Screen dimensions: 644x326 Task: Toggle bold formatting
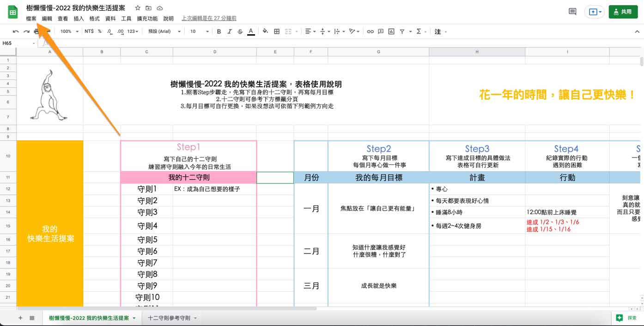click(x=219, y=31)
